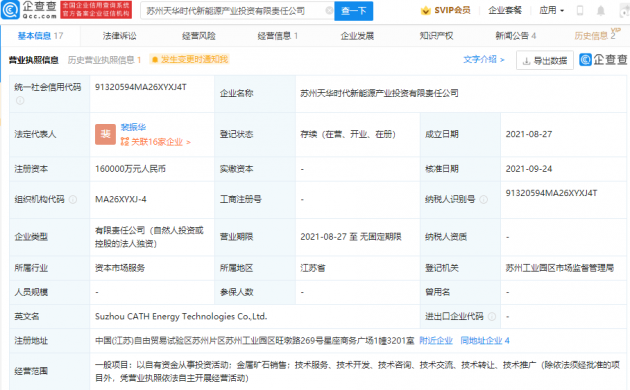
Task: Select company name value in 企业名称 row
Action: tap(379, 93)
